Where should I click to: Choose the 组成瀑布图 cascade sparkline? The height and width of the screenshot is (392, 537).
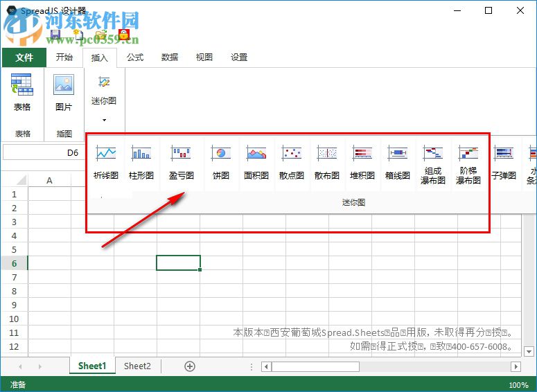click(433, 166)
